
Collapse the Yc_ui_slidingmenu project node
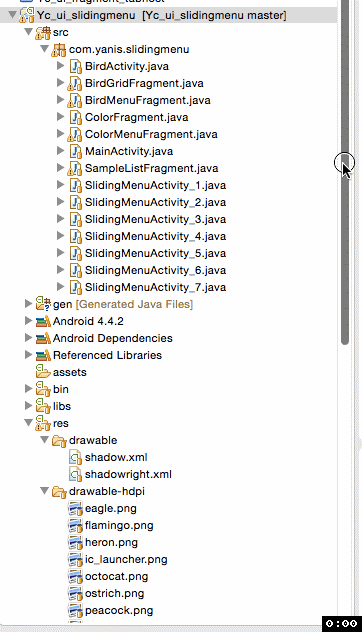pyautogui.click(x=12, y=15)
